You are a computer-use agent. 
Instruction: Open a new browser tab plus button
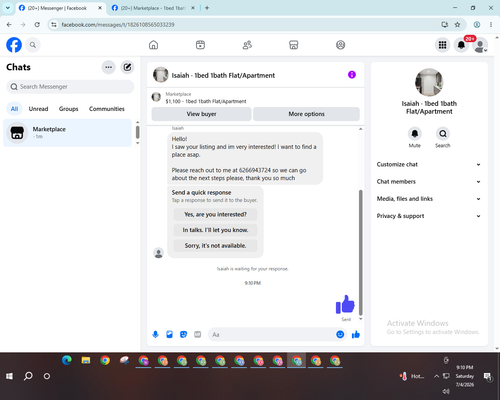207,8
